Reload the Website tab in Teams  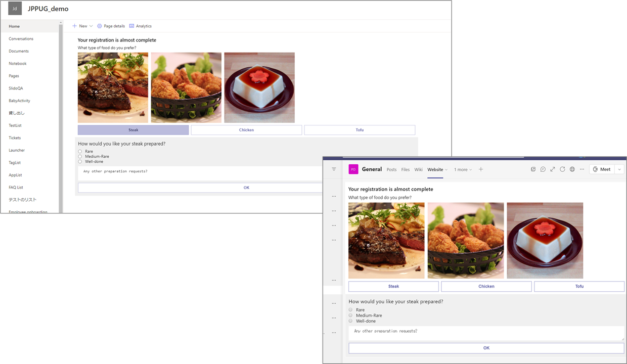[562, 169]
